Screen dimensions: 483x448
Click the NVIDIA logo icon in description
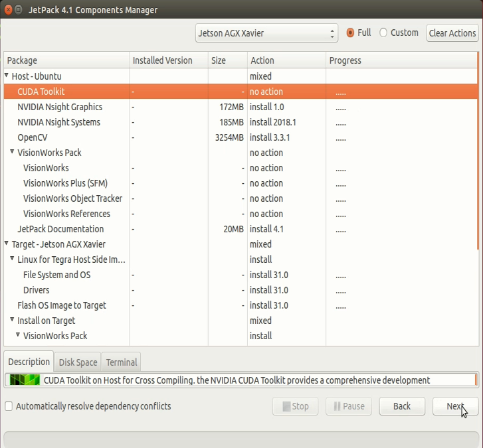point(24,380)
